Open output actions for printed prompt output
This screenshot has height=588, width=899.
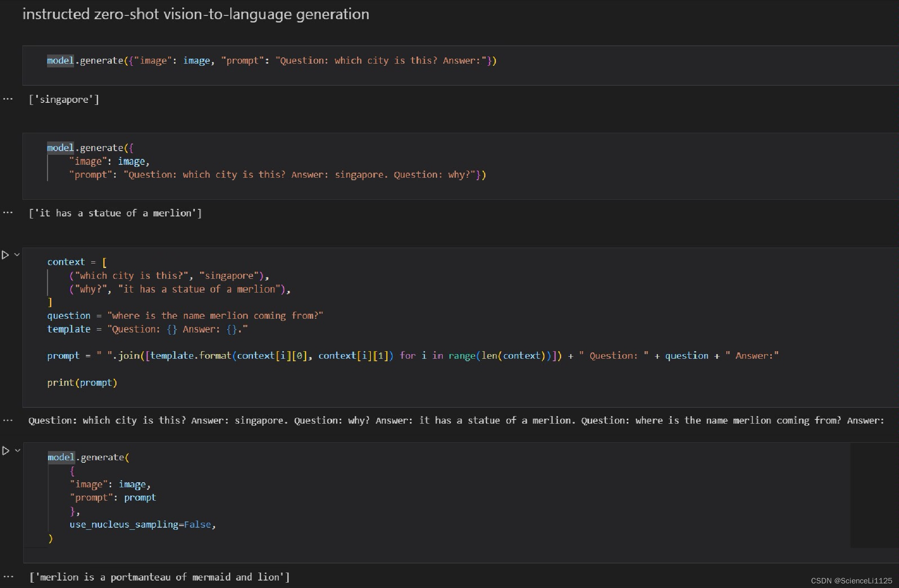coord(8,420)
